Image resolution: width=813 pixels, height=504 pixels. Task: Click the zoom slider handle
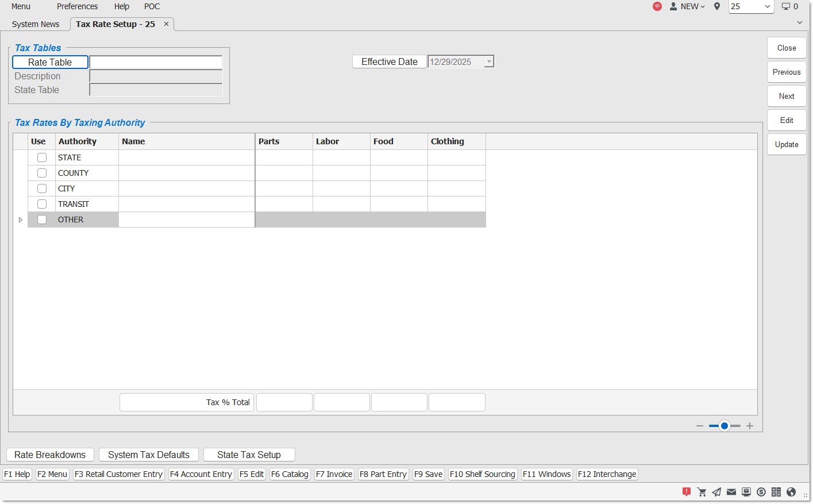(725, 426)
